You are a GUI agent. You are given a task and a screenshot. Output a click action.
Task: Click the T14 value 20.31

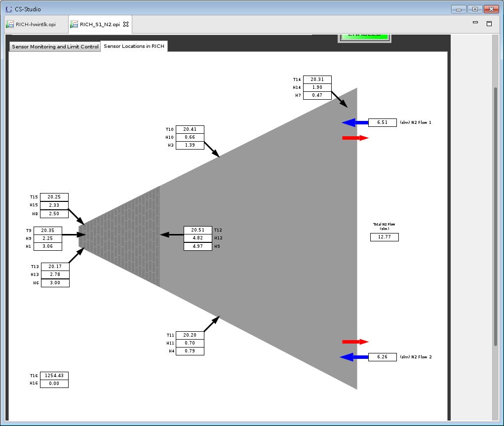(317, 79)
